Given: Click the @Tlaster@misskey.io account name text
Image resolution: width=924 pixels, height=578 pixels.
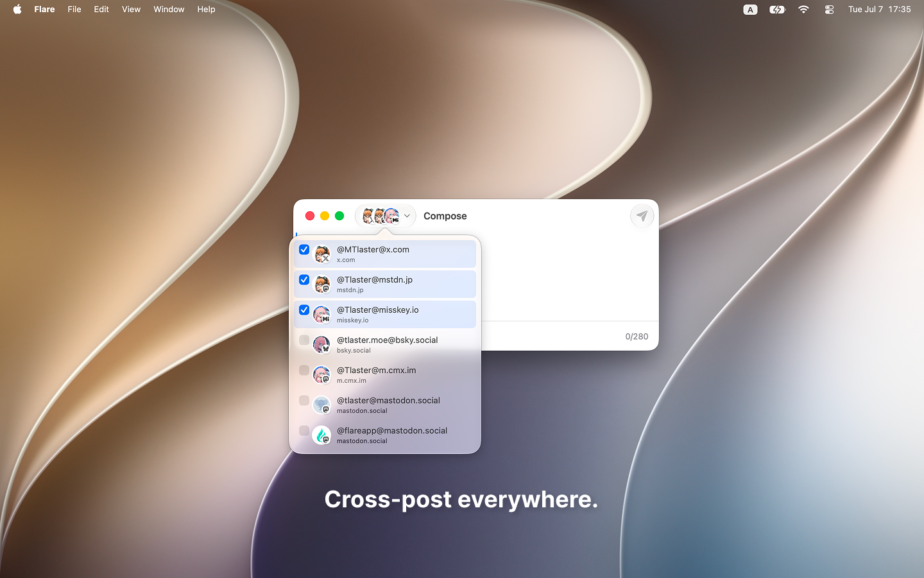Looking at the screenshot, I should [x=377, y=310].
